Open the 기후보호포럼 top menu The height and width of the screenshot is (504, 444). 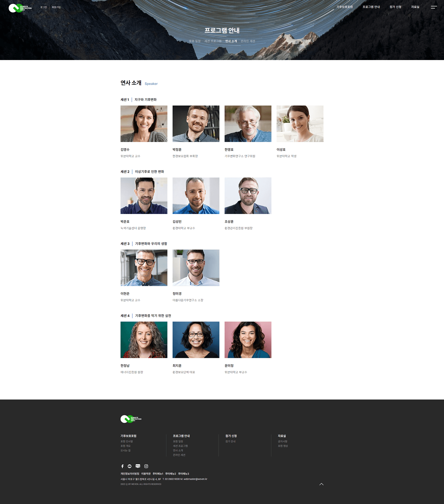pyautogui.click(x=345, y=7)
